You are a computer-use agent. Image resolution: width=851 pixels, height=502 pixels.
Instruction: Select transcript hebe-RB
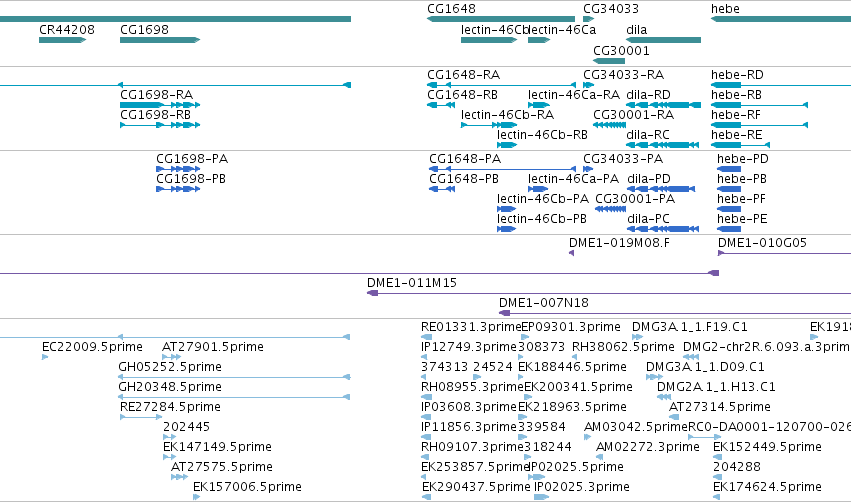point(759,105)
